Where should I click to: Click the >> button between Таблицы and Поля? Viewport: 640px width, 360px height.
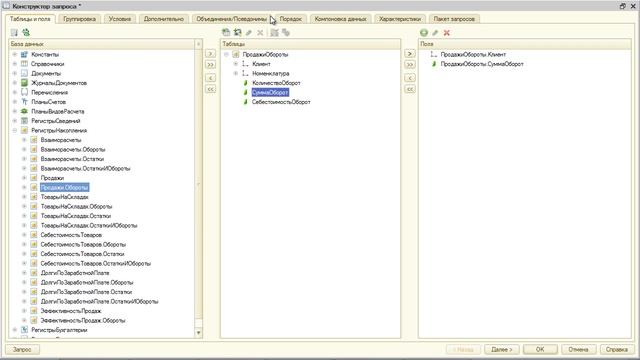[x=410, y=64]
